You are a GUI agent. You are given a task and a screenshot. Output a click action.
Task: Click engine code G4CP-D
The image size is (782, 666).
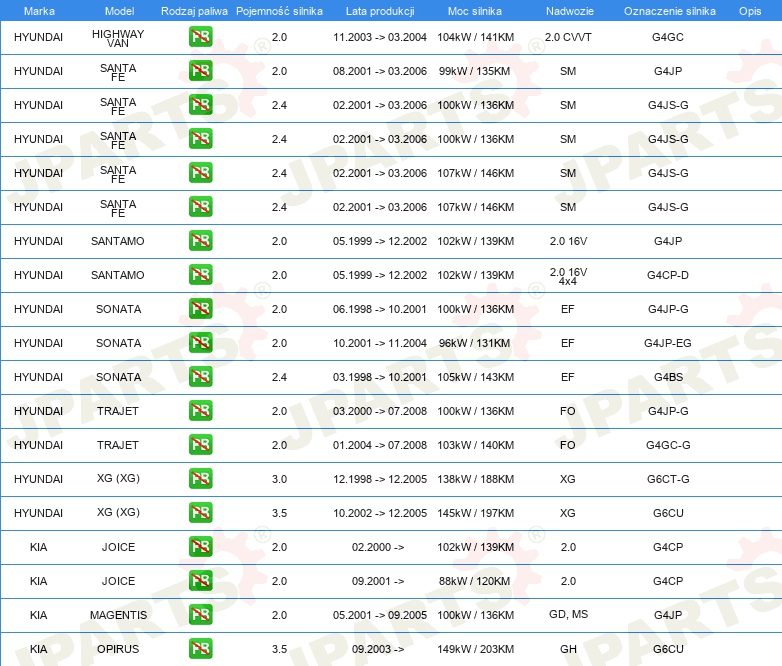coord(668,275)
